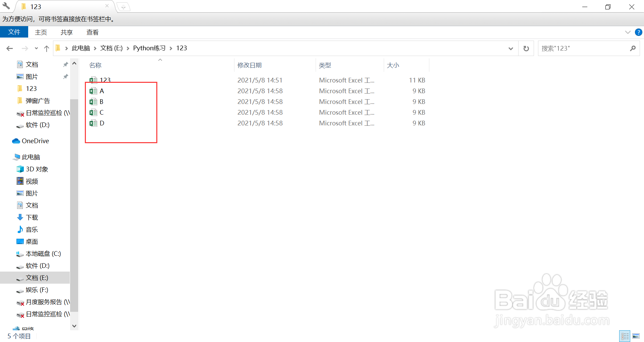Select the Excel file named B
The width and height of the screenshot is (644, 342).
97,102
